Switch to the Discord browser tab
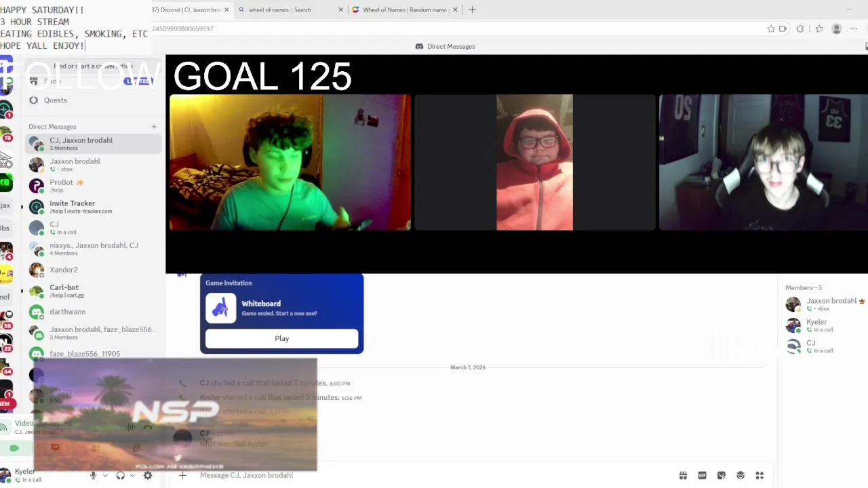The height and width of the screenshot is (488, 868). [x=186, y=9]
